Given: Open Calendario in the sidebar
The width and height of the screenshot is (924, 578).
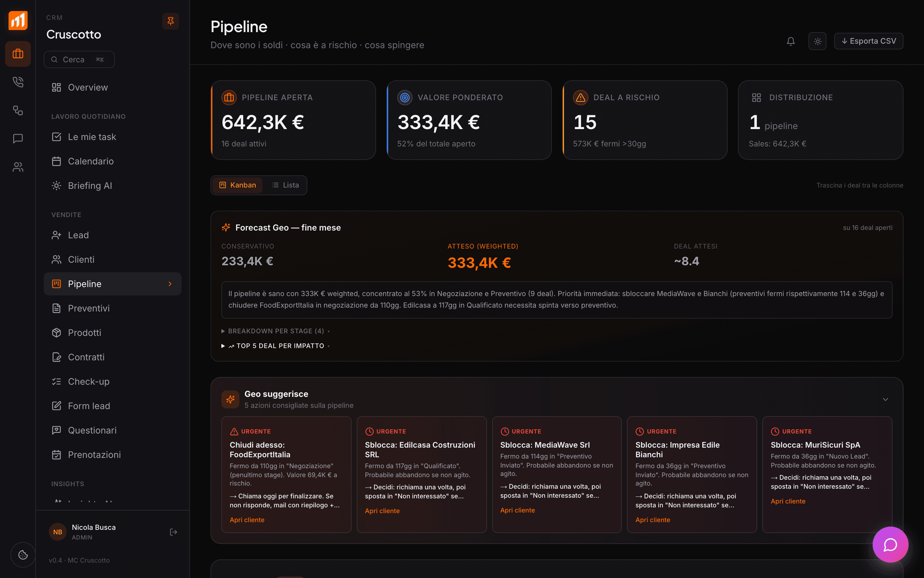Looking at the screenshot, I should (x=112, y=161).
